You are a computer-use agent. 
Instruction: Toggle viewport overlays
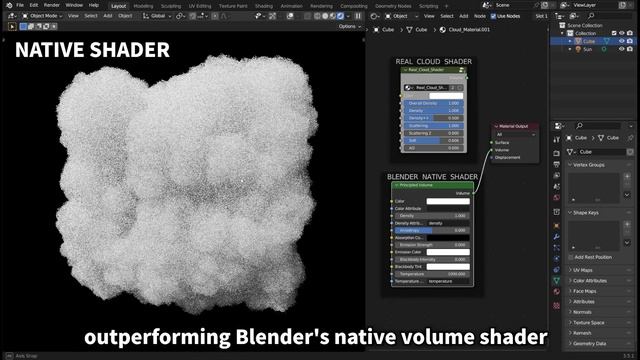click(290, 16)
